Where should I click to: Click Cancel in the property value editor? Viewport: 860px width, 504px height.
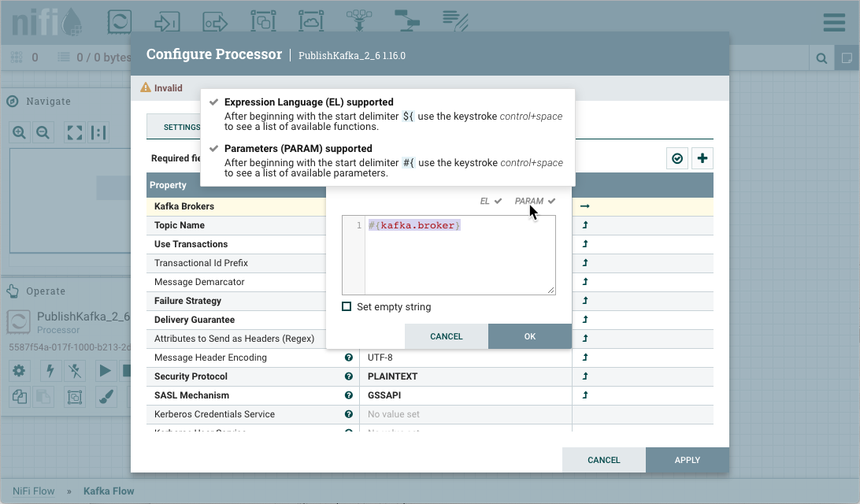pos(446,336)
